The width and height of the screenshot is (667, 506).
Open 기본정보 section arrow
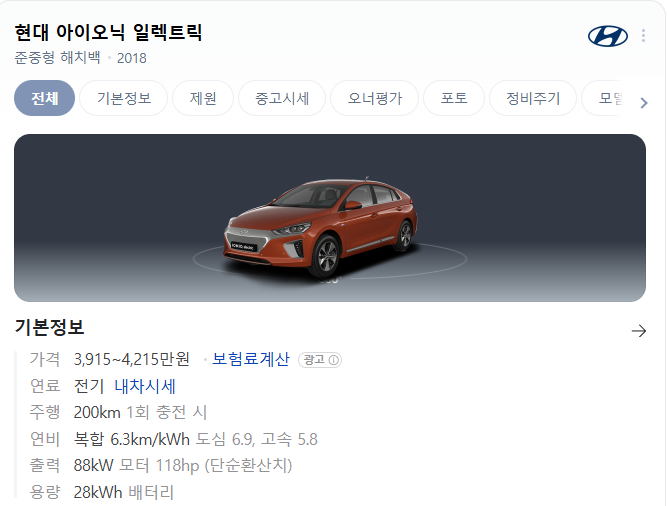point(639,331)
